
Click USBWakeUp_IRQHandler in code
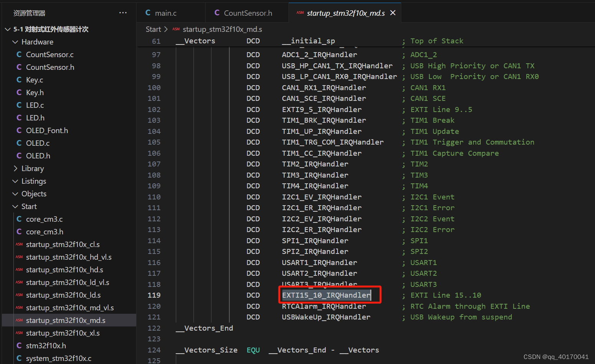[326, 317]
